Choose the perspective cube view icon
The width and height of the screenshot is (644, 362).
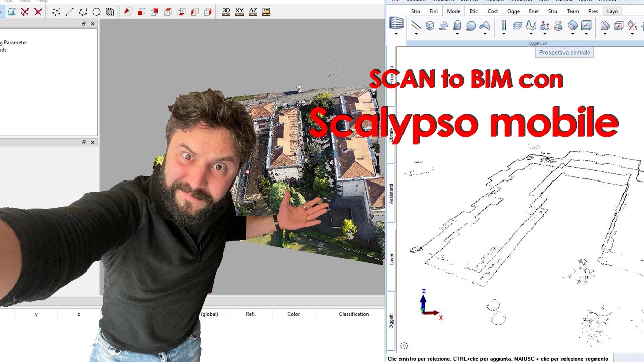coord(128,12)
